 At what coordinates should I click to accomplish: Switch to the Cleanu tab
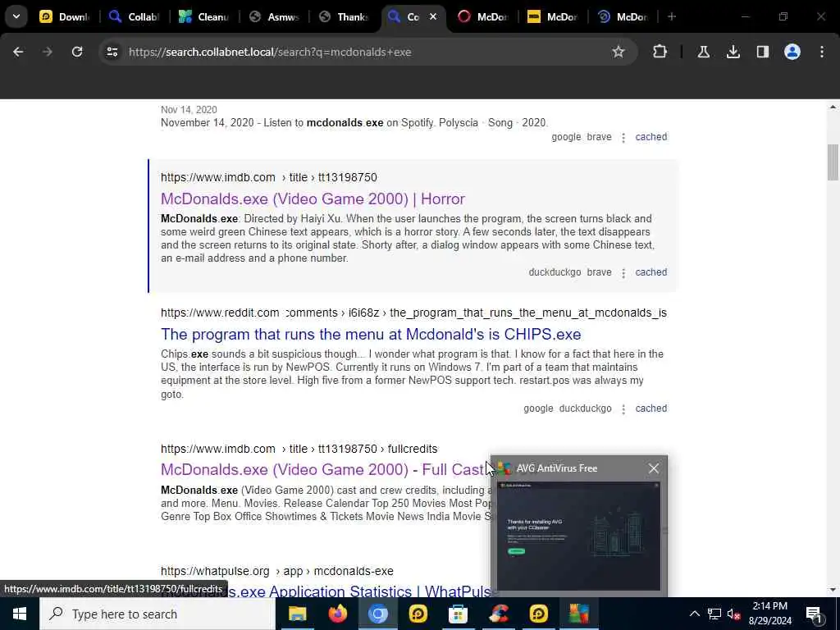[204, 16]
